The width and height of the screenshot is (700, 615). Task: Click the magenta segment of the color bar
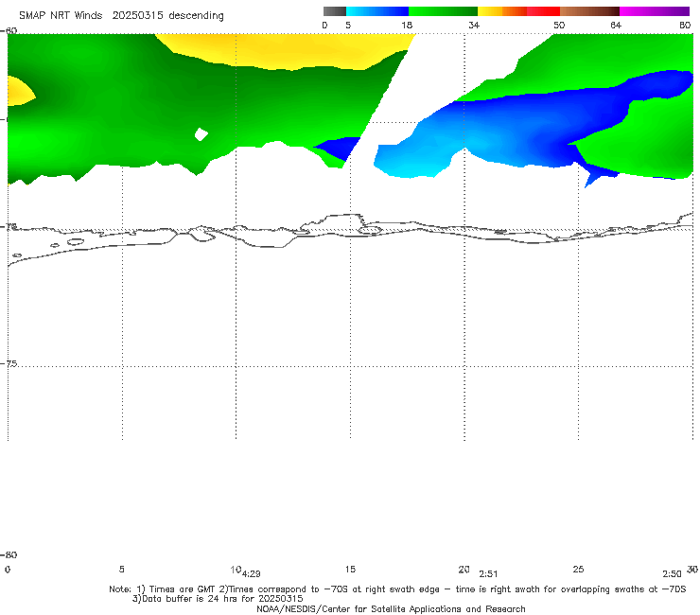655,11
